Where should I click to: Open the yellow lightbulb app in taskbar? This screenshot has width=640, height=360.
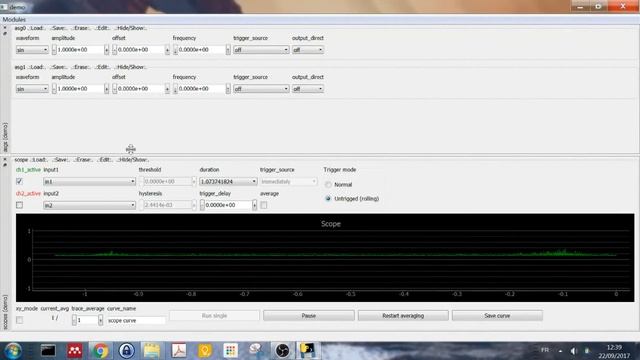click(x=204, y=351)
